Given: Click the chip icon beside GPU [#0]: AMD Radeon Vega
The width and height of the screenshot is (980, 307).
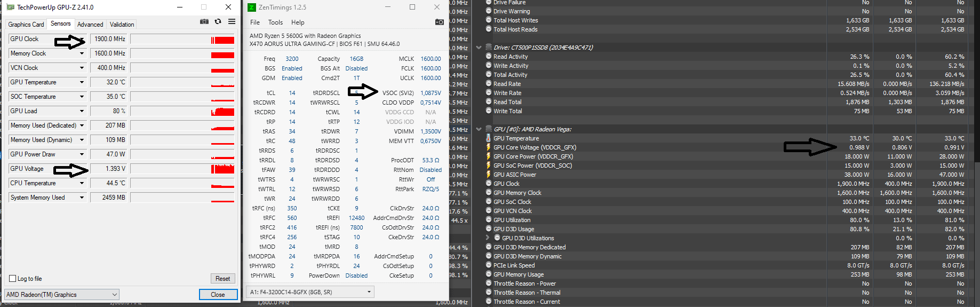Looking at the screenshot, I should click(x=488, y=129).
